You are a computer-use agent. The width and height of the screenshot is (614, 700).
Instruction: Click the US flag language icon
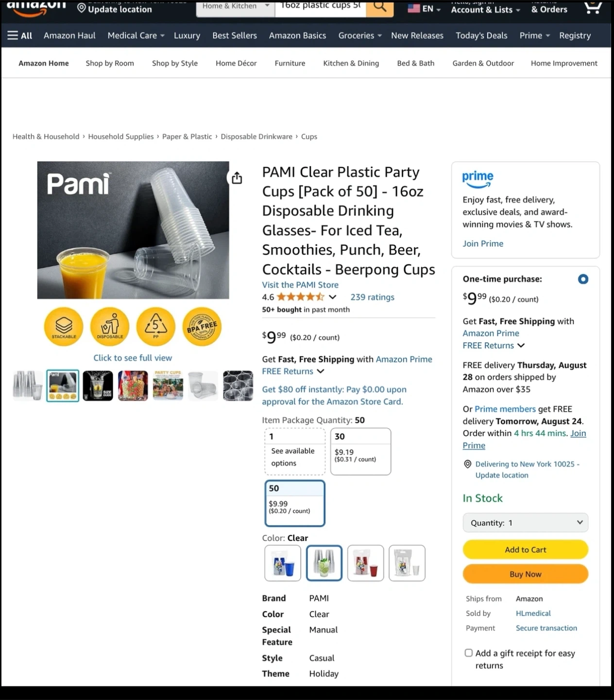(414, 8)
